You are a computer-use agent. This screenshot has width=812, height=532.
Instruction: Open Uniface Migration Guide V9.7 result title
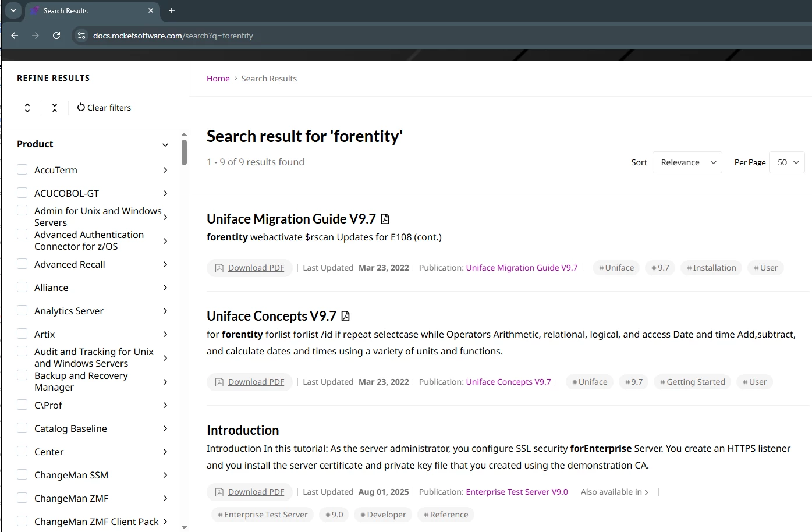coord(291,219)
